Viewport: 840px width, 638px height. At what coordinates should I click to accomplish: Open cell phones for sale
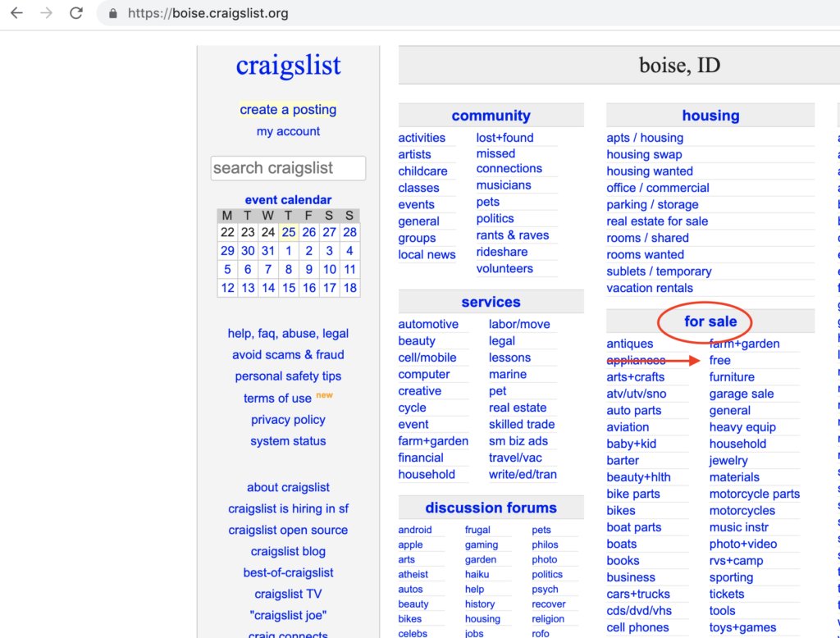click(x=637, y=627)
